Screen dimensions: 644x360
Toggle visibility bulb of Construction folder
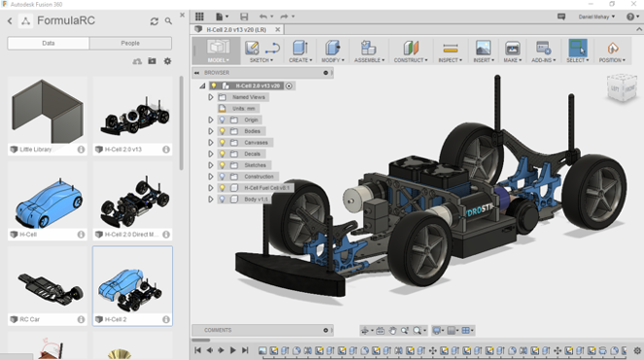pos(222,177)
